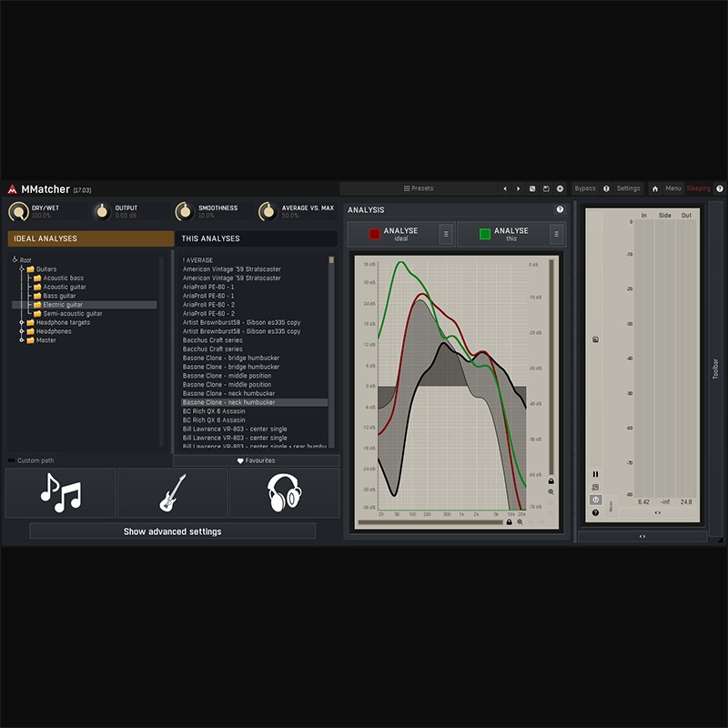This screenshot has height=728, width=728.
Task: Click the heart Favourites button
Action: 257,460
